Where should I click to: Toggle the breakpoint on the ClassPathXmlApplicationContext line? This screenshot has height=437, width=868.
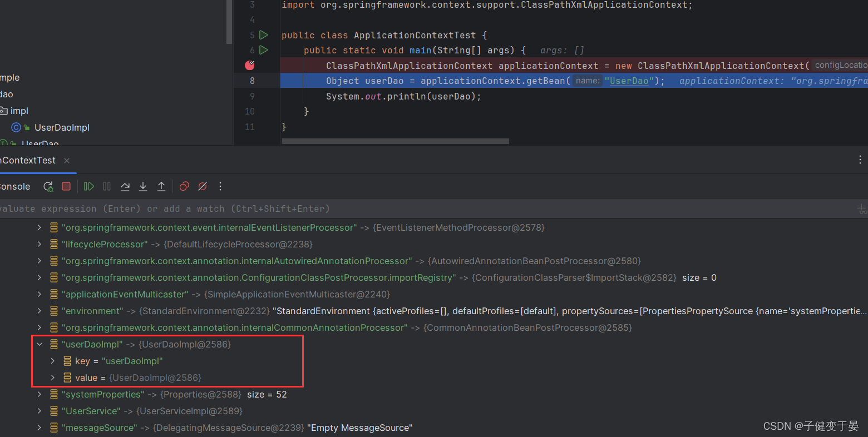250,66
